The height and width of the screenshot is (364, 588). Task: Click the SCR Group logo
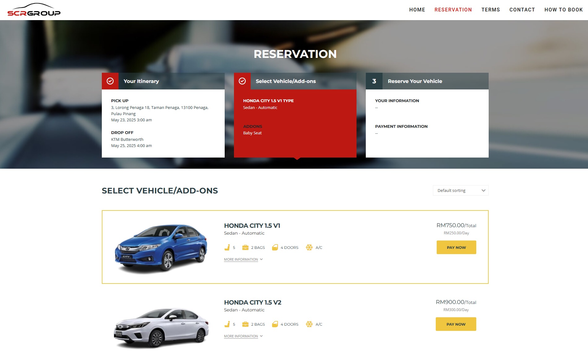coord(34,10)
